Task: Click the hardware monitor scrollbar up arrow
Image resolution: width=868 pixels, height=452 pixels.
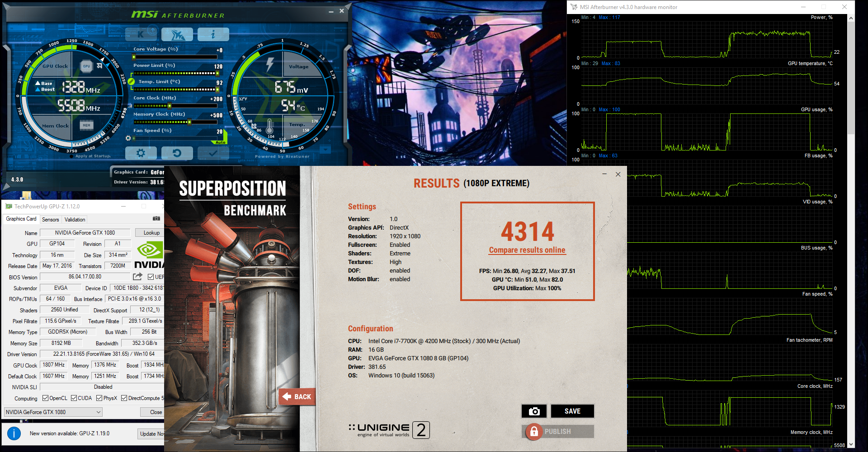Action: (x=851, y=18)
